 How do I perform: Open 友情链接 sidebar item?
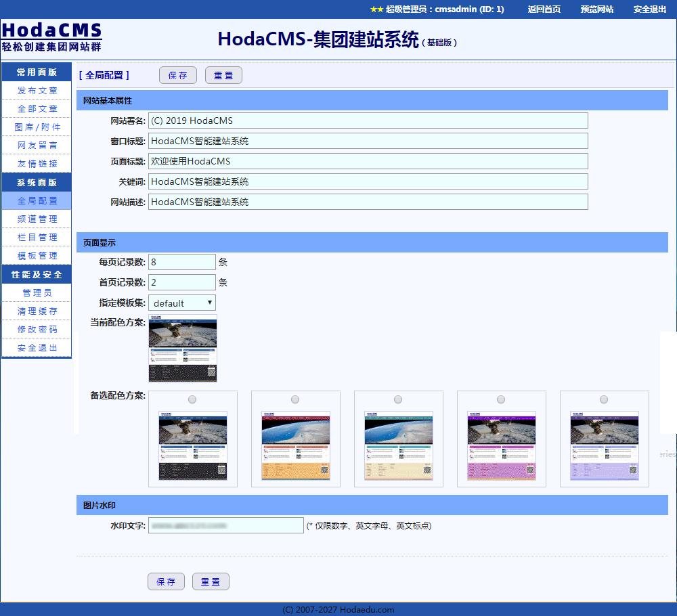(37, 164)
